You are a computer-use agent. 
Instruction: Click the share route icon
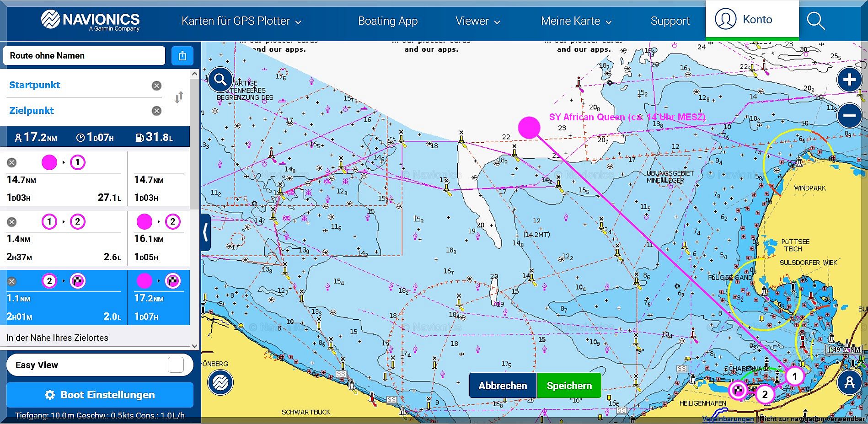tap(182, 56)
